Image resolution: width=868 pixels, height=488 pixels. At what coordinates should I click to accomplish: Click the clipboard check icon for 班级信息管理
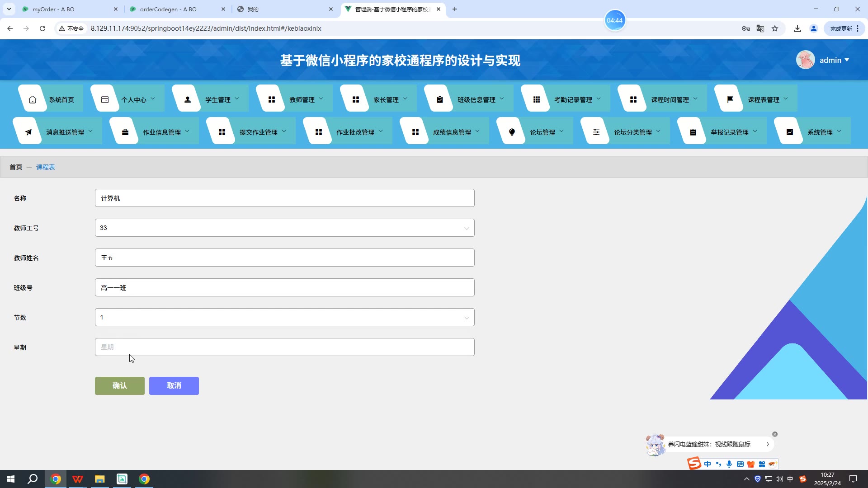pos(440,99)
